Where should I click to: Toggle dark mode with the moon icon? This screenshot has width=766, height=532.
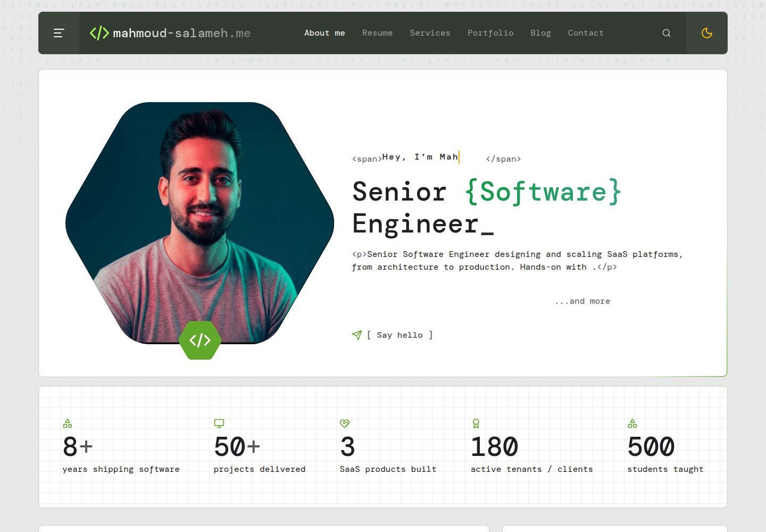(x=707, y=33)
